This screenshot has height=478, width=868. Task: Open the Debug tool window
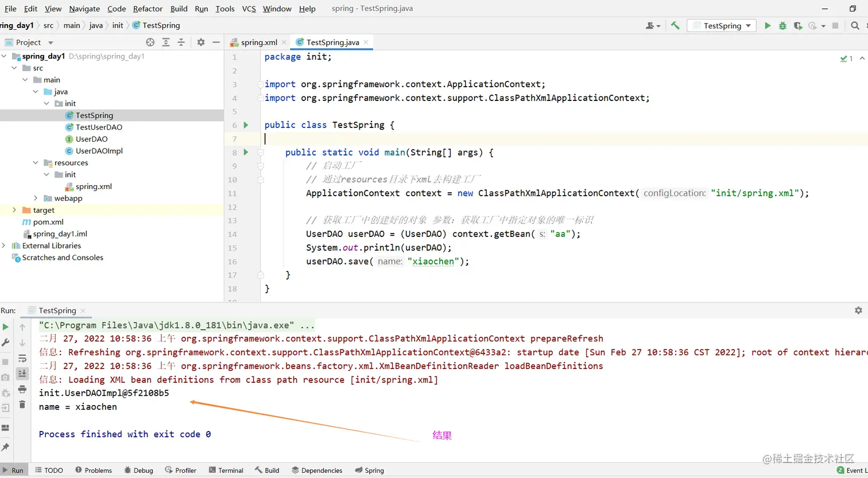click(x=138, y=470)
